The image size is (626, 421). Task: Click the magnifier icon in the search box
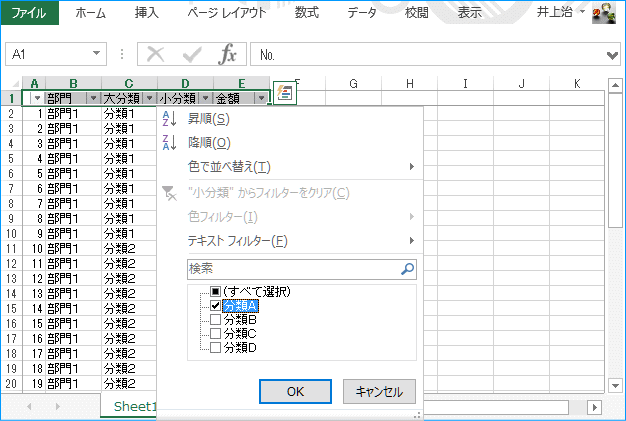point(406,268)
